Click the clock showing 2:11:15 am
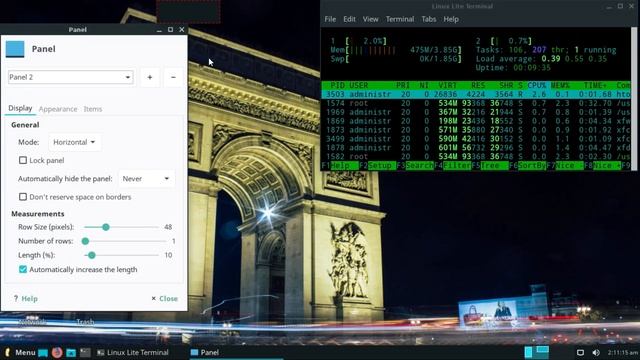640x360 pixels. click(622, 352)
